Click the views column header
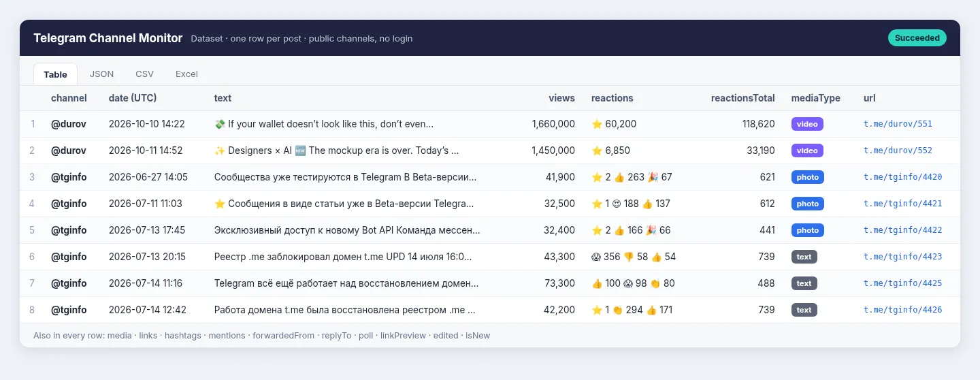This screenshot has height=380, width=980. 561,98
